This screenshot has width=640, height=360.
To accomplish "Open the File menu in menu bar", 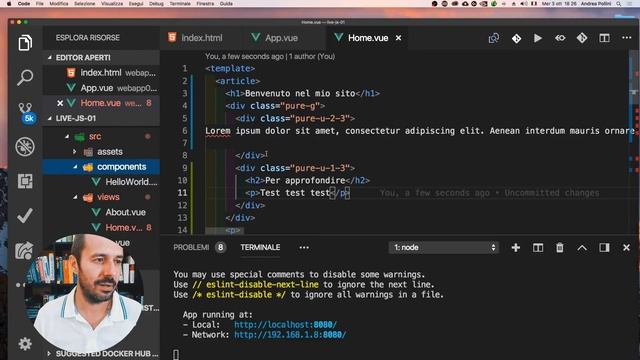I will point(40,4).
